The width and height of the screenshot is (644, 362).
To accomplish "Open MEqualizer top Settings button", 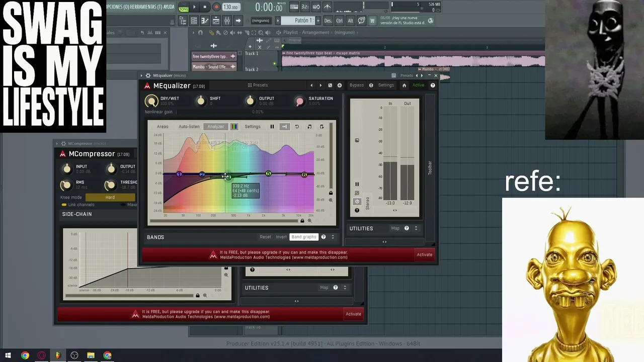I will coord(386,85).
